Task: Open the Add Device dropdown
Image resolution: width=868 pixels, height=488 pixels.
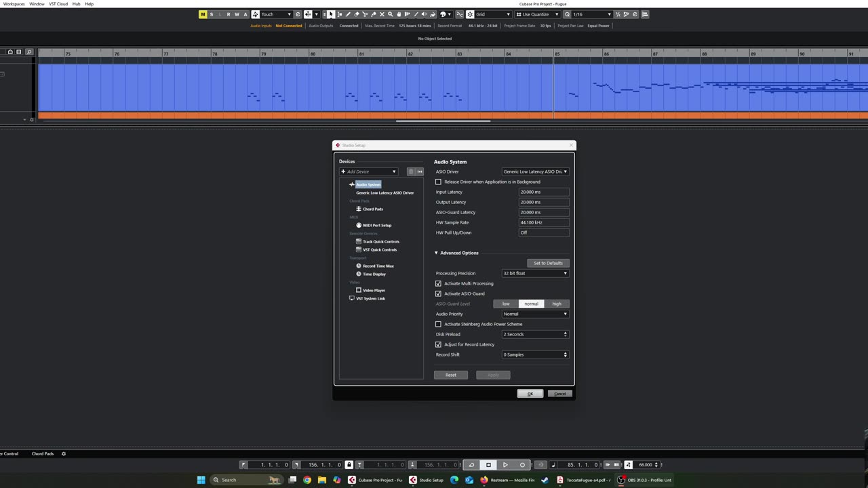Action: coord(368,171)
